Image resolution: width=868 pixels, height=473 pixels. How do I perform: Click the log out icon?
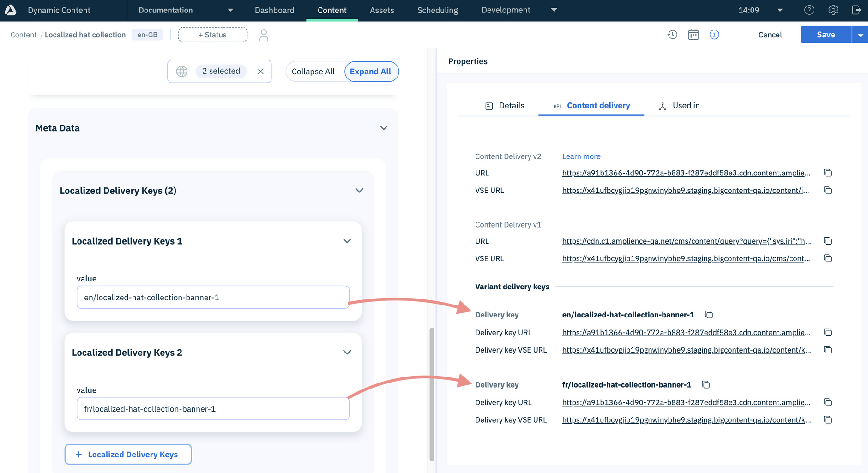pos(856,10)
